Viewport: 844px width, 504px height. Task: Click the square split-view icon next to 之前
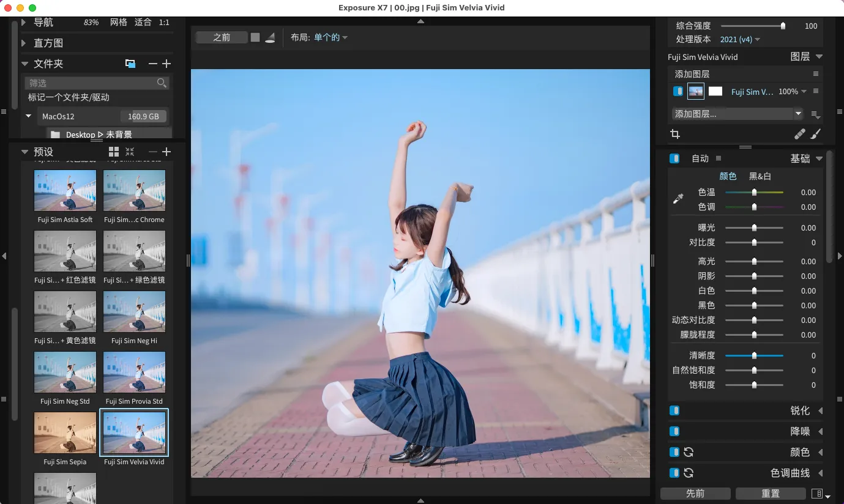(255, 37)
